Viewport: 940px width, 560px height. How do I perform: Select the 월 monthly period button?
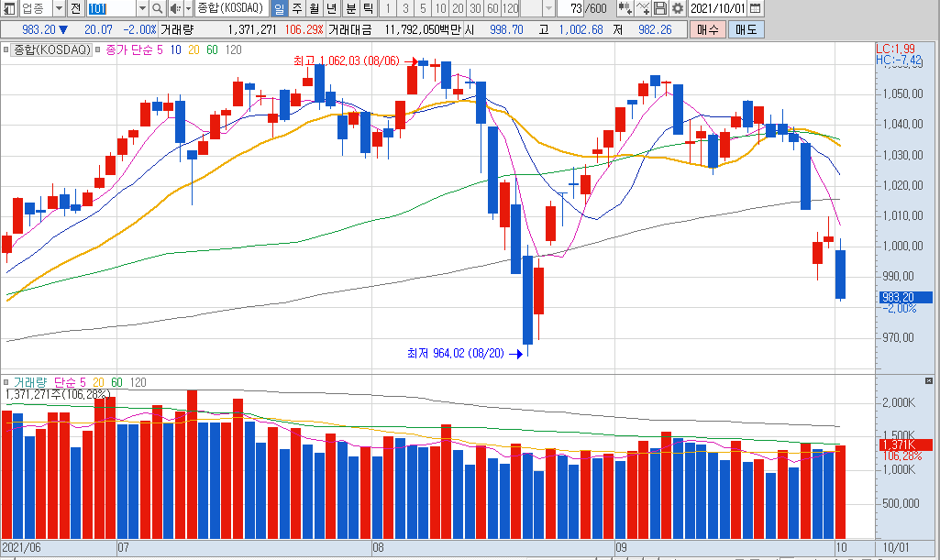(x=315, y=8)
